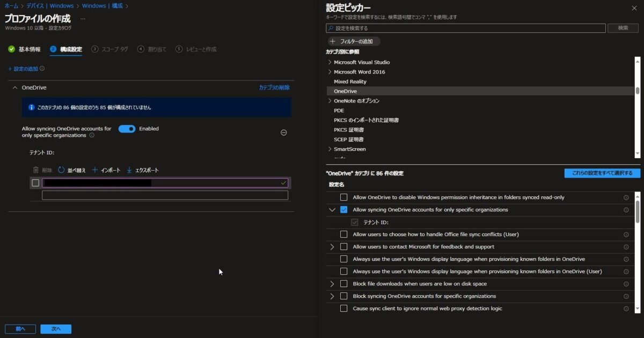Image resolution: width=644 pixels, height=338 pixels.
Task: Expand the SmartScreen category
Action: pyautogui.click(x=330, y=149)
